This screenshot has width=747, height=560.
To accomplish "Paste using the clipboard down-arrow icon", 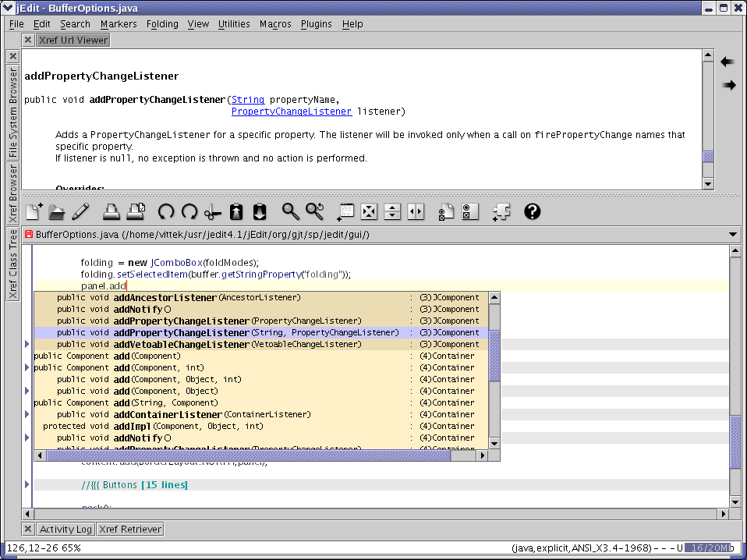I will tap(259, 211).
